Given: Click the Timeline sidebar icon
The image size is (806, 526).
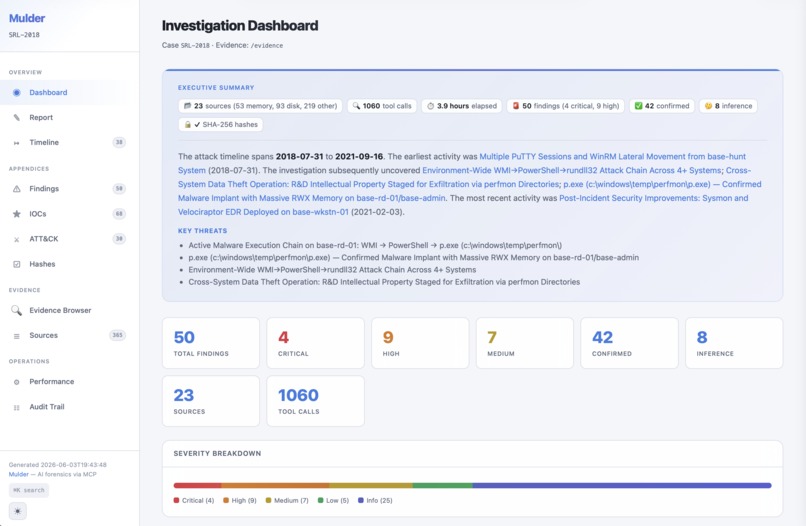Looking at the screenshot, I should tap(16, 143).
